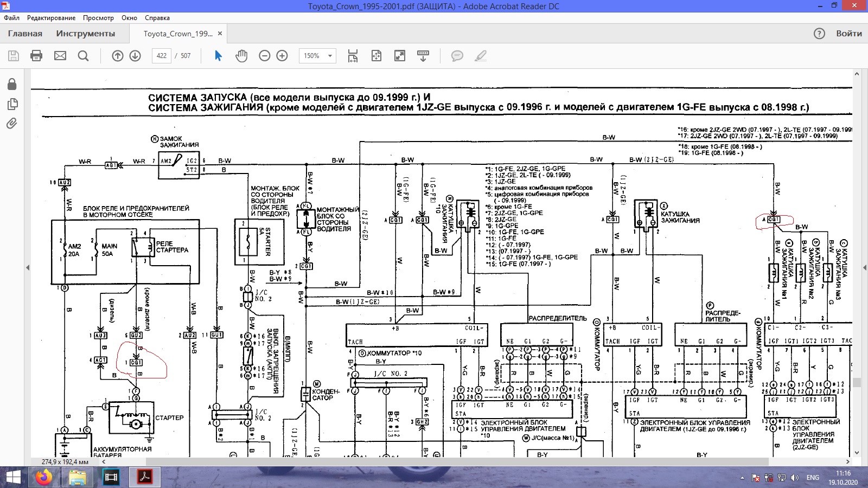The image size is (868, 488).
Task: Select the Toyota_Crown_199... document tab
Action: (178, 33)
